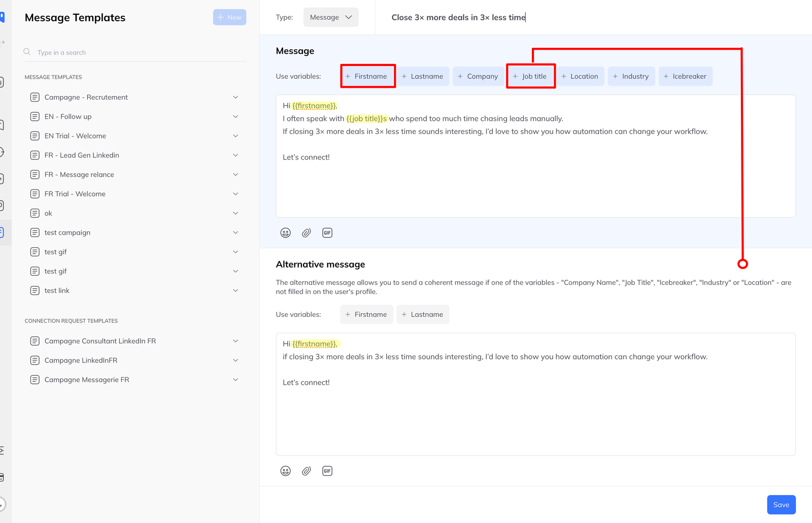
Task: Focus the template search field
Action: coord(136,52)
